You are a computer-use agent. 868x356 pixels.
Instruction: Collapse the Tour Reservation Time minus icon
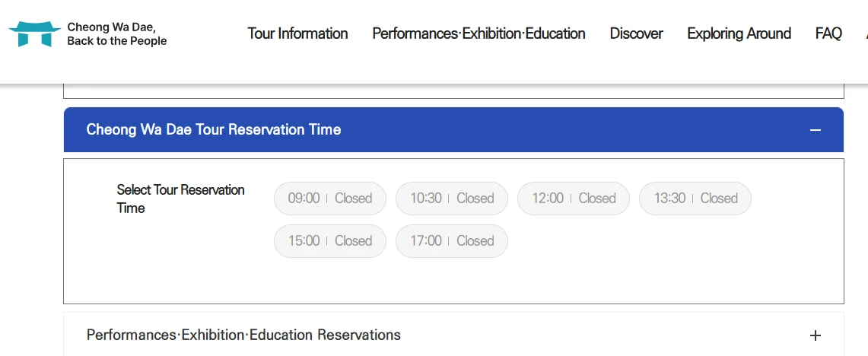click(816, 130)
